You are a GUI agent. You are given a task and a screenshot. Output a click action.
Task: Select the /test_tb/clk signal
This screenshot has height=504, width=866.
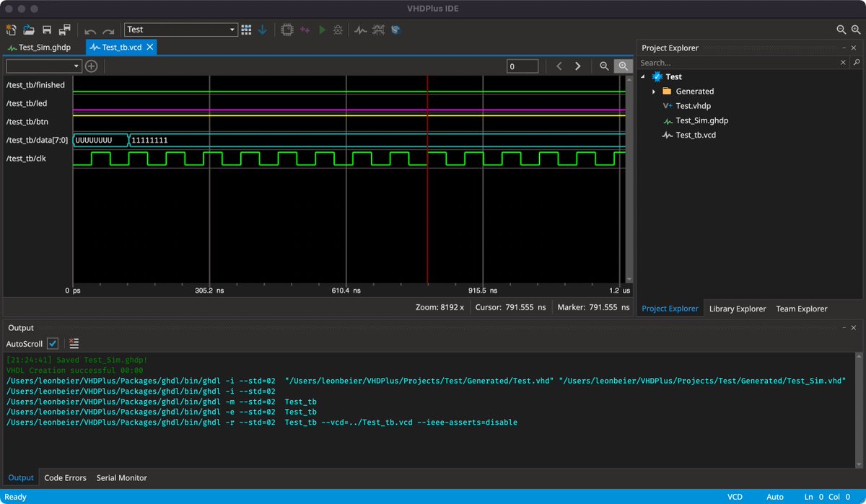26,158
